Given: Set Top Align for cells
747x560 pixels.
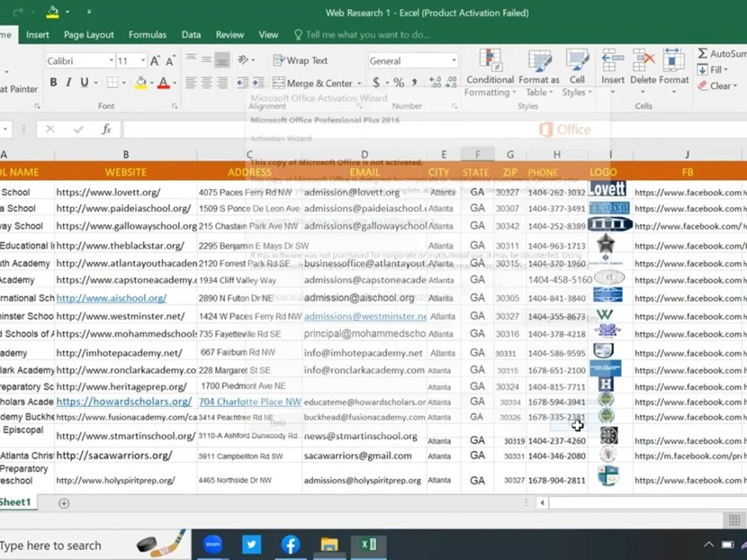Looking at the screenshot, I should click(190, 60).
